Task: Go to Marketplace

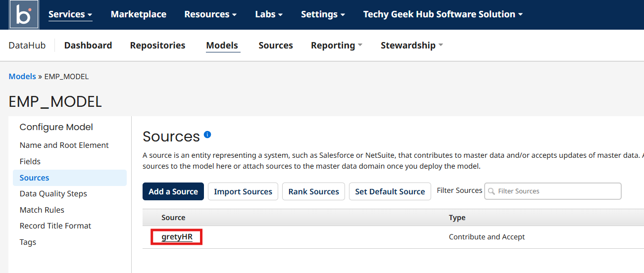Action: (x=139, y=14)
